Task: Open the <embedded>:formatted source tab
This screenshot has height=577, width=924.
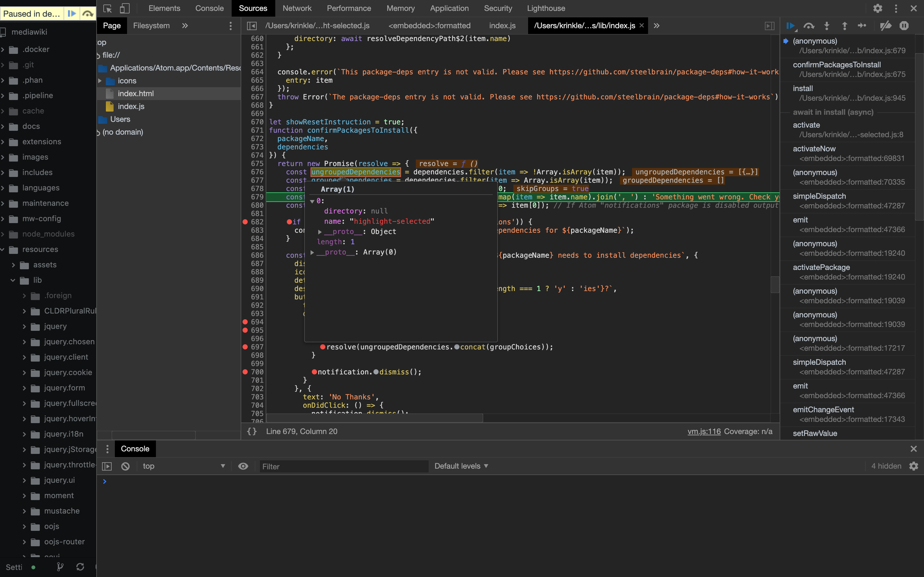Action: [x=429, y=26]
